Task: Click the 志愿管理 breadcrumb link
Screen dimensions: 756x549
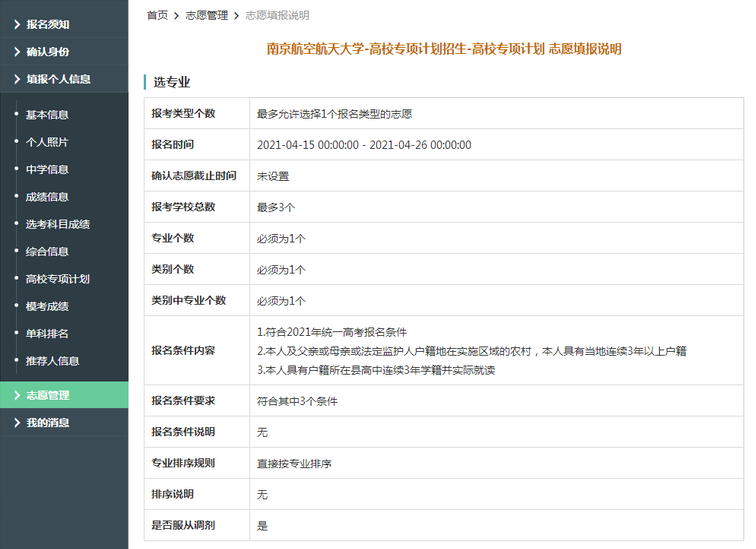Action: click(x=207, y=15)
